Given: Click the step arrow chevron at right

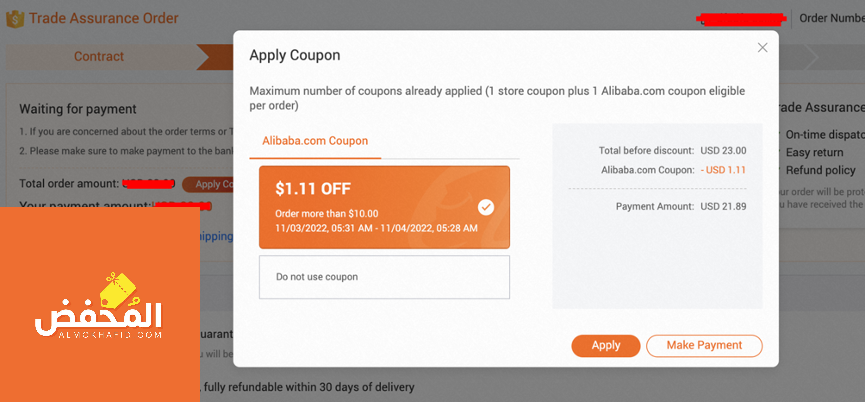Looking at the screenshot, I should point(812,56).
